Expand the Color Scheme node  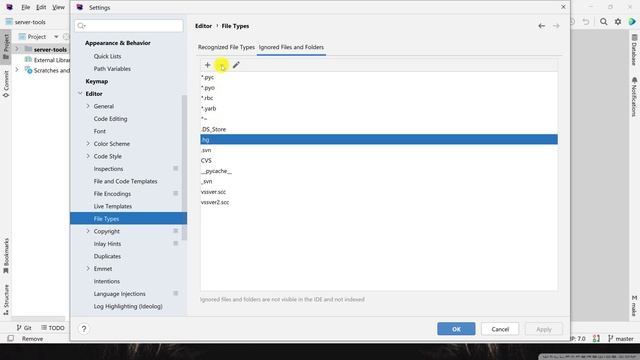(88, 144)
